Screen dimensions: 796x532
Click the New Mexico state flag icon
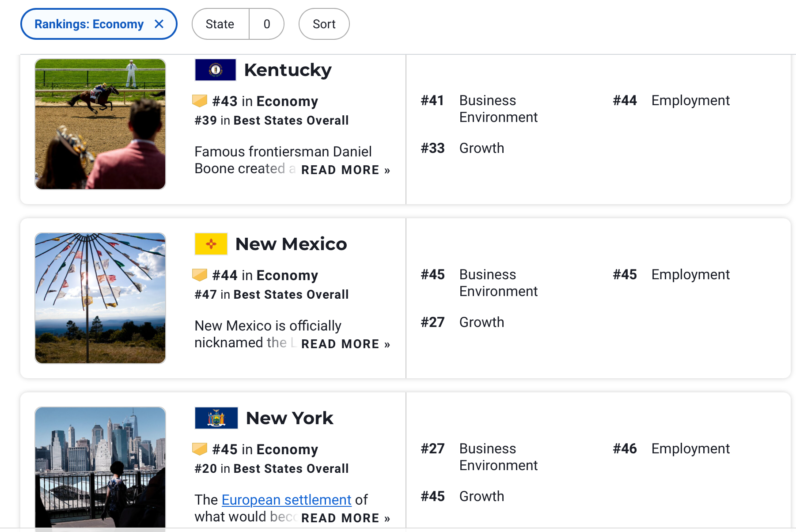211,244
